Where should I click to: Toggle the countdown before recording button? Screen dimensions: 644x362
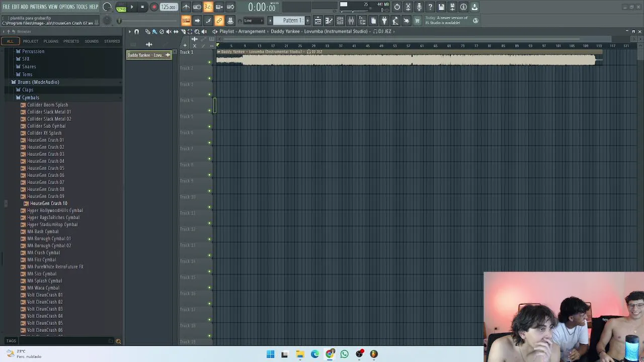click(208, 7)
